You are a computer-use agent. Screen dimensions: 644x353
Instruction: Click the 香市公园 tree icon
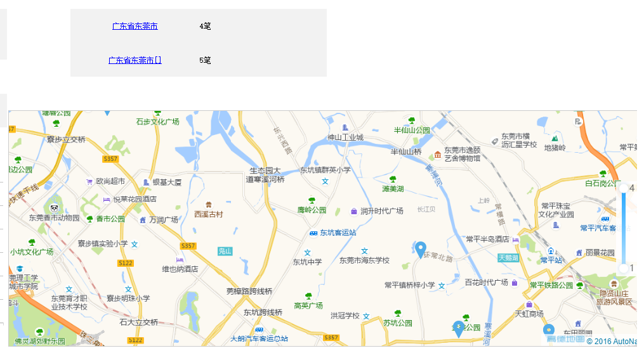coord(89,219)
